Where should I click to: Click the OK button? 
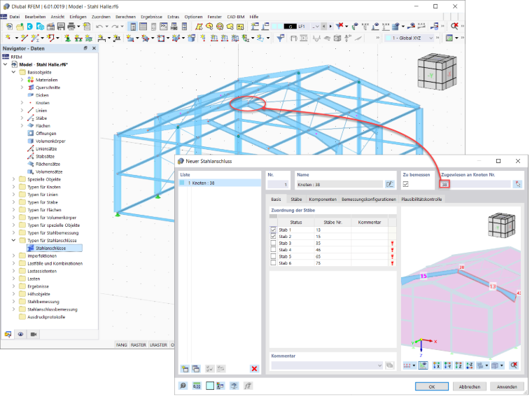coord(432,386)
